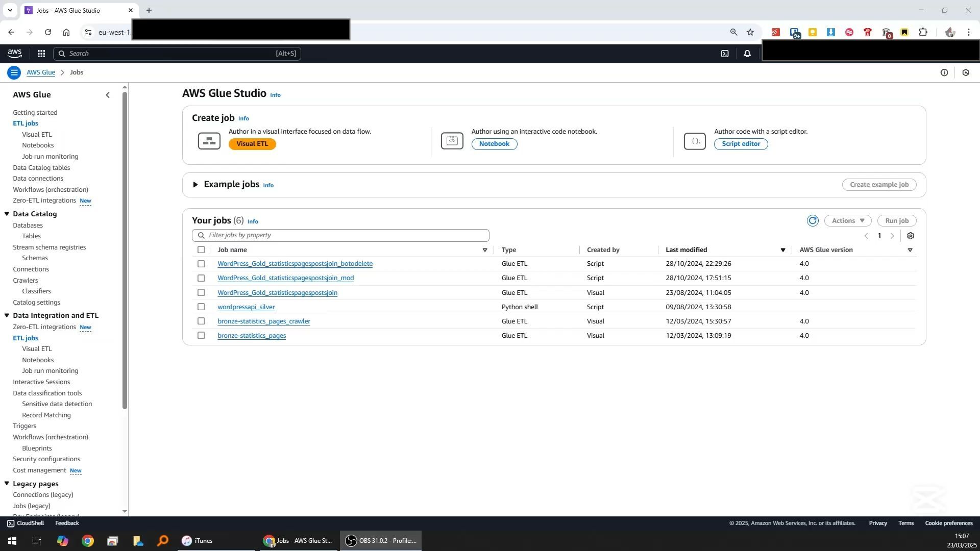
Task: Open the AWS services grid menu
Action: pyautogui.click(x=41, y=54)
